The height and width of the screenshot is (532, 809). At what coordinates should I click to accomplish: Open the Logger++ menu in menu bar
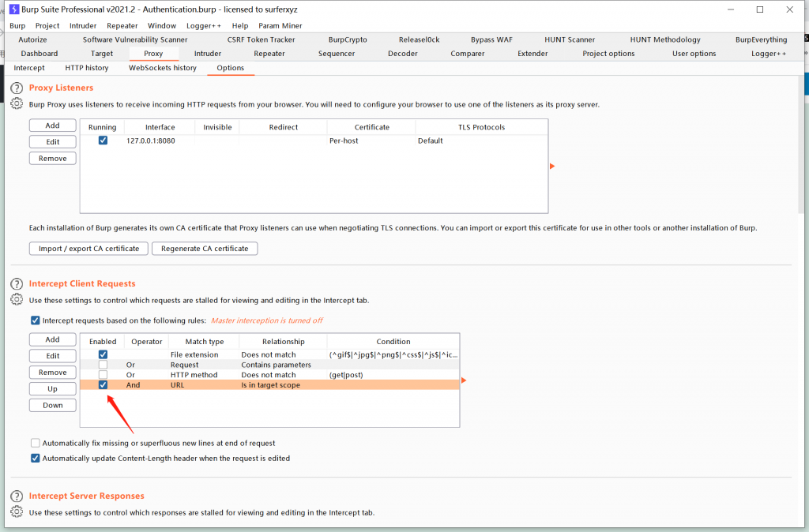[204, 26]
